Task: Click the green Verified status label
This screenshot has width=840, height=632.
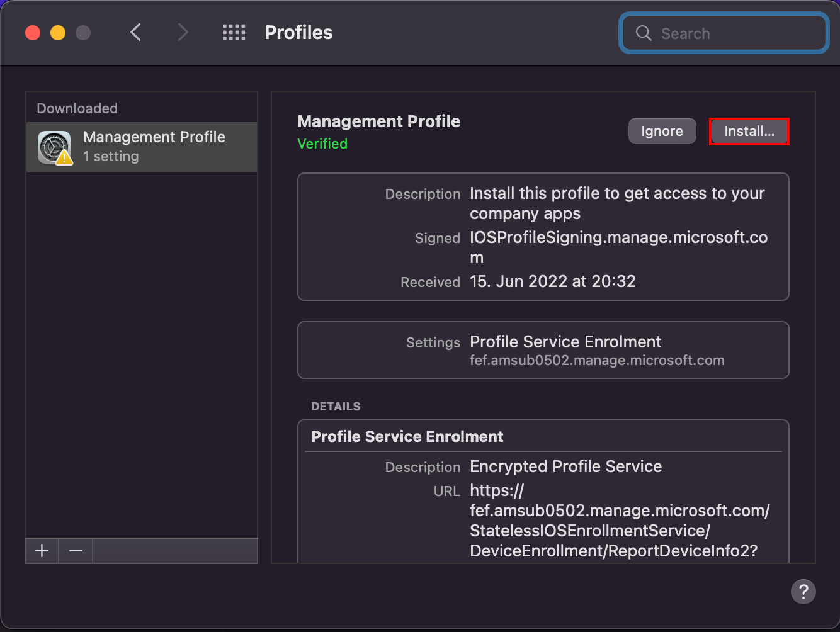Action: tap(322, 144)
